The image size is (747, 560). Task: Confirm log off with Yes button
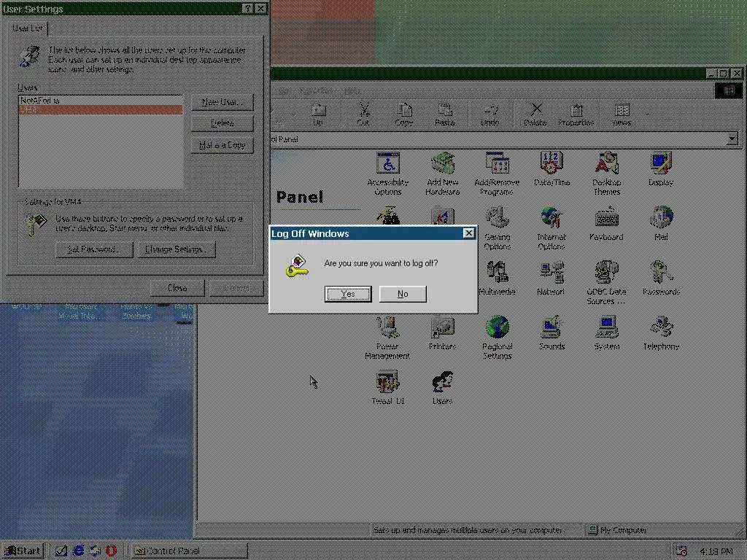348,294
